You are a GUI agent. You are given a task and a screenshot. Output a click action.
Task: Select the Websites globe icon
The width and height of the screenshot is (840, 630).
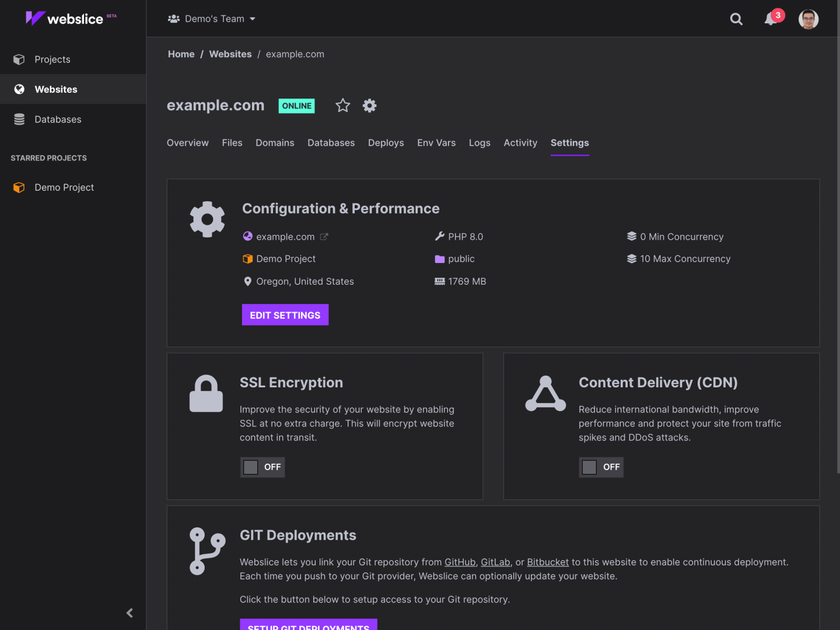click(x=19, y=89)
